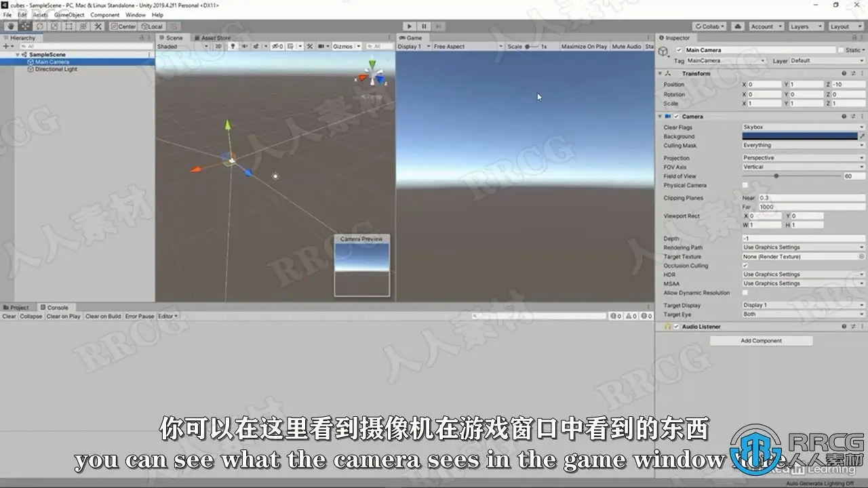Image resolution: width=868 pixels, height=488 pixels.
Task: Click the Background color swatch
Action: click(800, 136)
